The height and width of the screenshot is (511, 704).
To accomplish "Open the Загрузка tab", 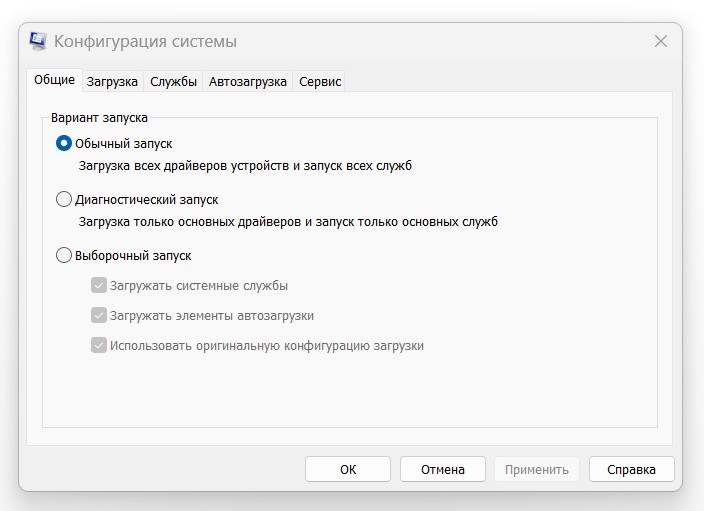I will pos(112,82).
